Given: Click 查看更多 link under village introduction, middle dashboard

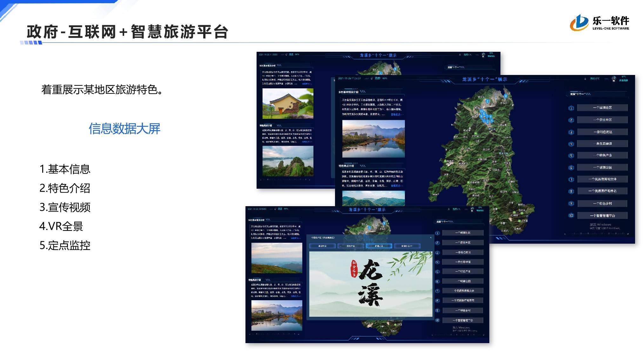Looking at the screenshot, I should click(x=397, y=114).
